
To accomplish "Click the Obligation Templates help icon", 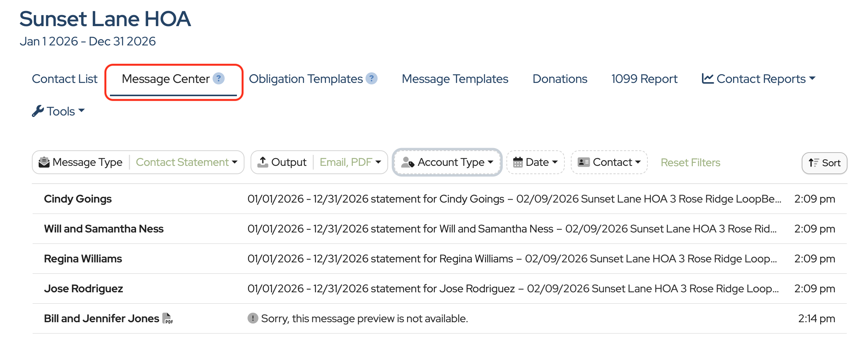I will tap(372, 78).
